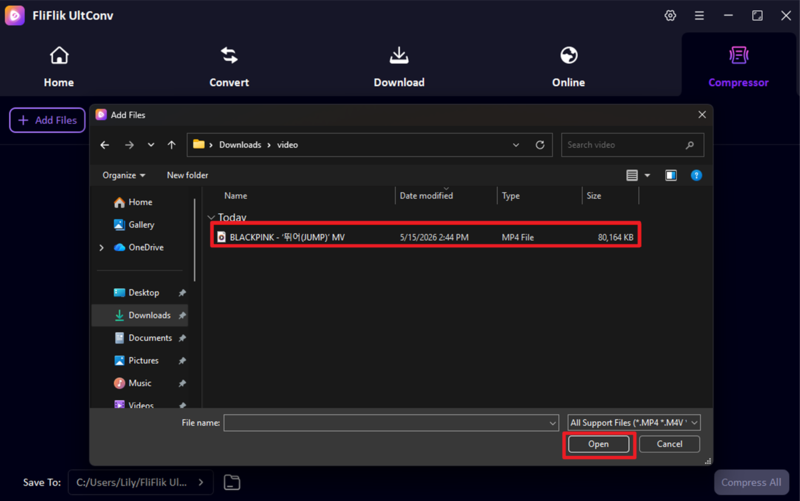
Task: Click the navigation pane scrollbar
Action: coord(194,240)
